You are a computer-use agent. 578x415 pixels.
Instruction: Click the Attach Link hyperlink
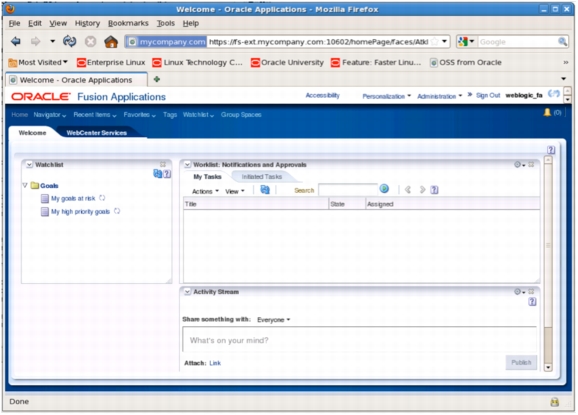[x=215, y=363]
